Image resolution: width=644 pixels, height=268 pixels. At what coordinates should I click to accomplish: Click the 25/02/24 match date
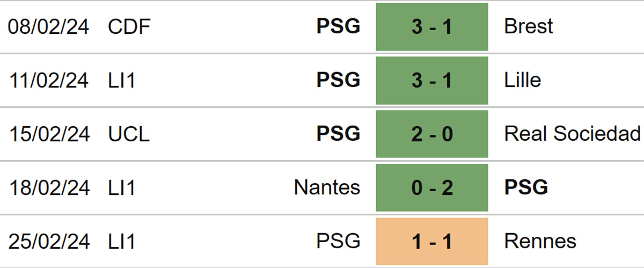[x=49, y=241]
